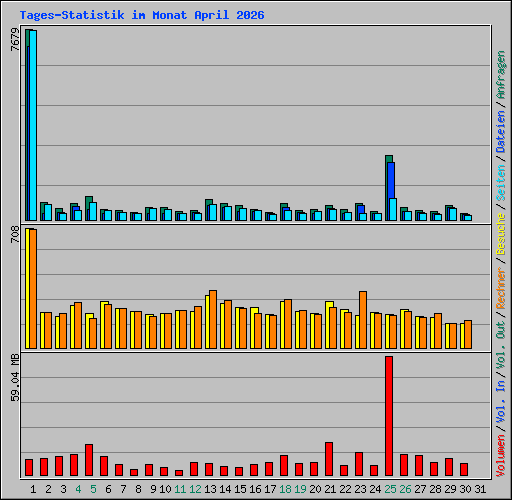Click the red Volumen legend label
The height and width of the screenshot is (500, 512).
click(501, 455)
